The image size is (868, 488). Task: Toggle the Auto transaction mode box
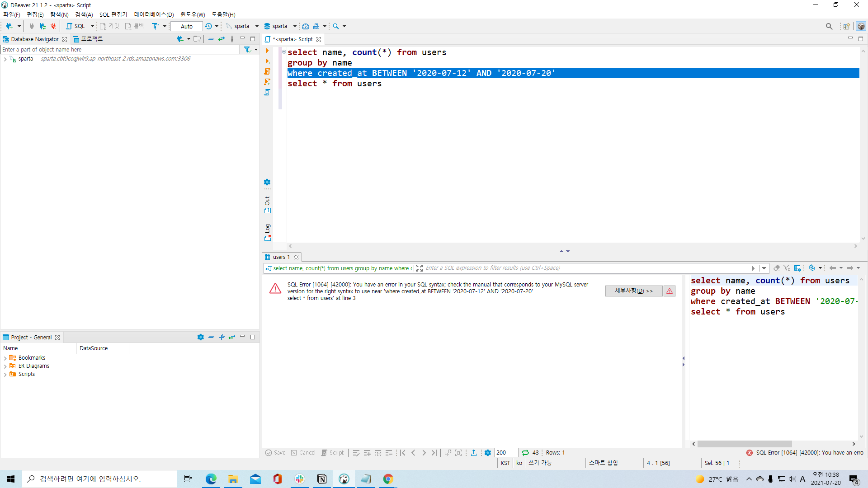187,26
